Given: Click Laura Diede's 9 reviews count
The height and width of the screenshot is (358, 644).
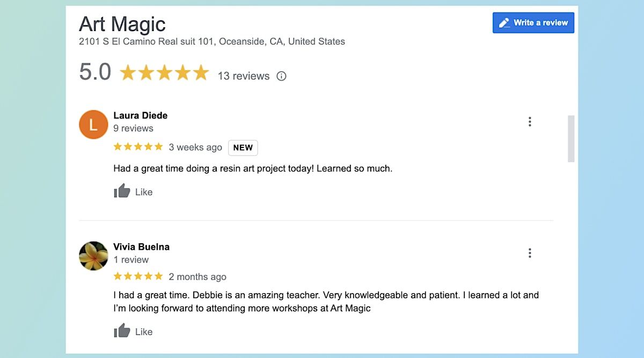Looking at the screenshot, I should (x=133, y=128).
